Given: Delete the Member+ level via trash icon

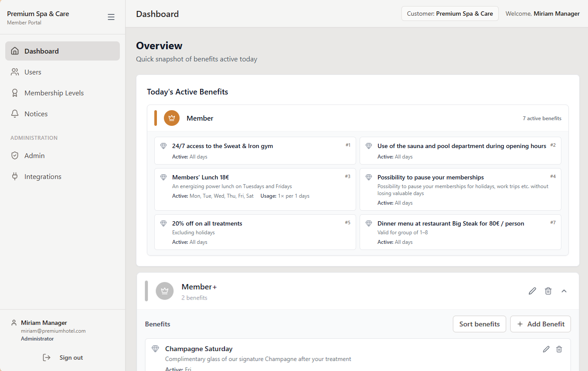Looking at the screenshot, I should pos(548,290).
